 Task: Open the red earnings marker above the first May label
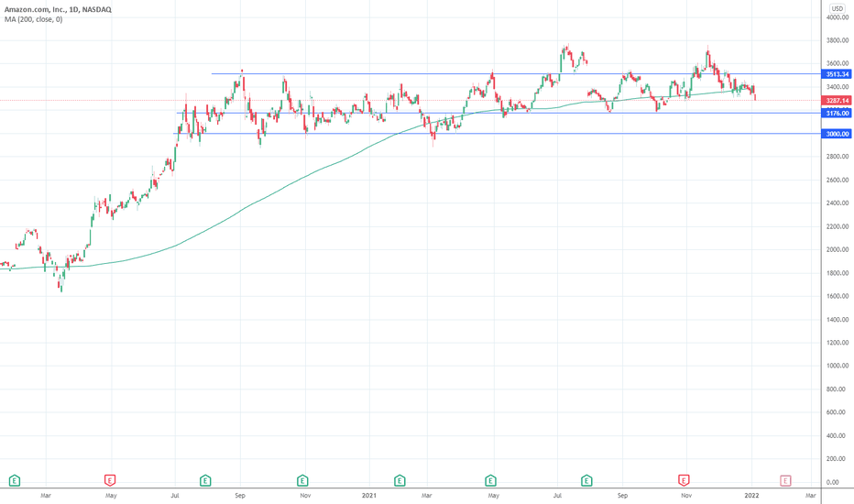click(x=110, y=480)
